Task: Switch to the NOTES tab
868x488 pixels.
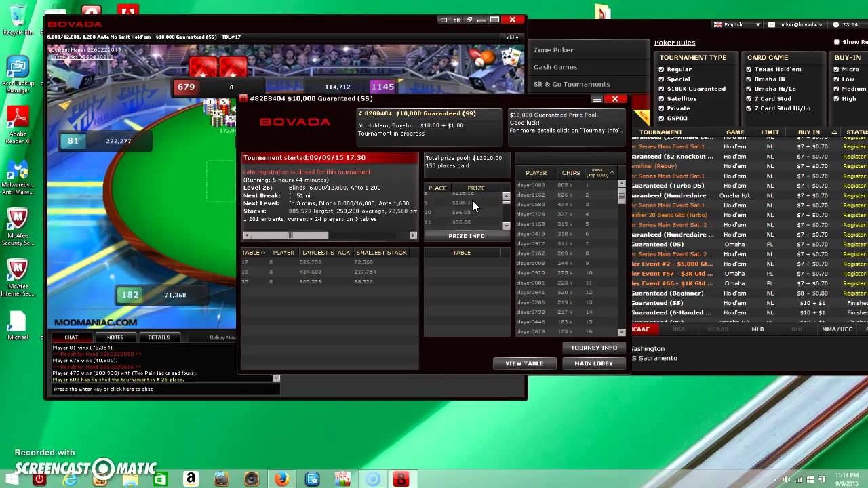Action: pyautogui.click(x=115, y=337)
